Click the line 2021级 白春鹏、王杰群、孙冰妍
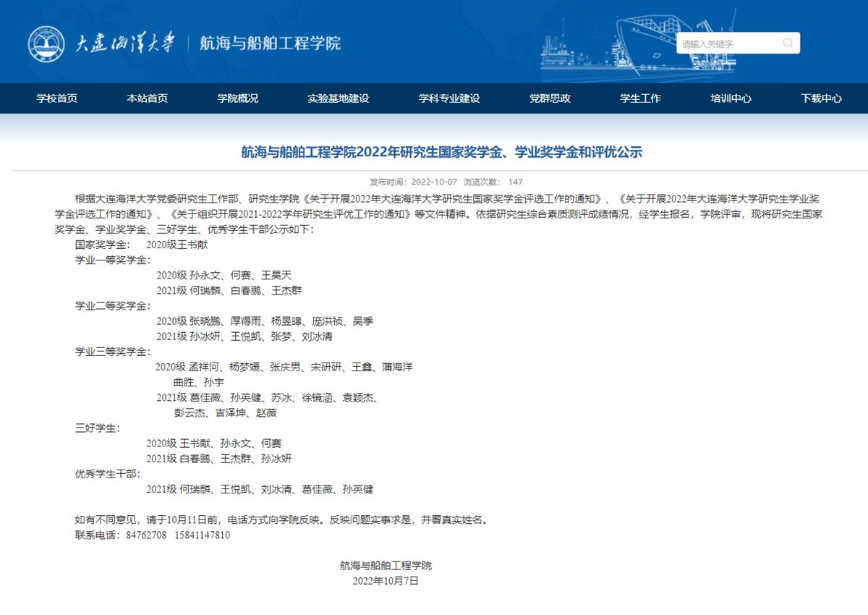This screenshot has height=615, width=868. tap(219, 459)
